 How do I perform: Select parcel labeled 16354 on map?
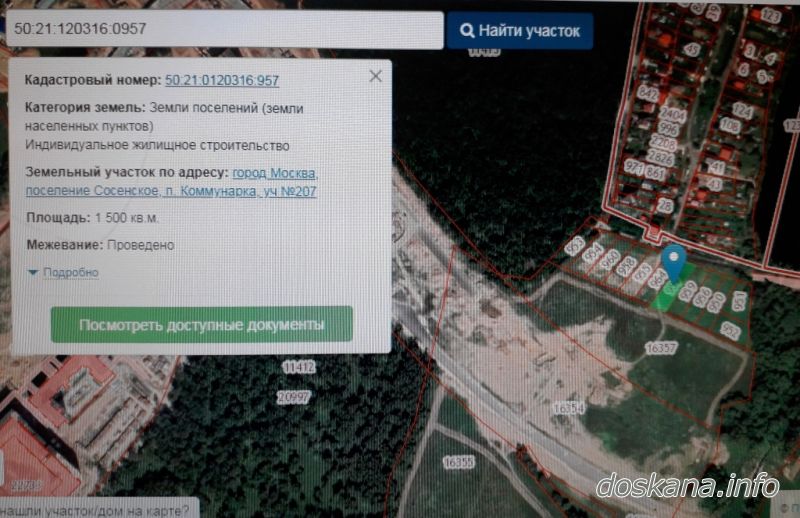pyautogui.click(x=568, y=408)
